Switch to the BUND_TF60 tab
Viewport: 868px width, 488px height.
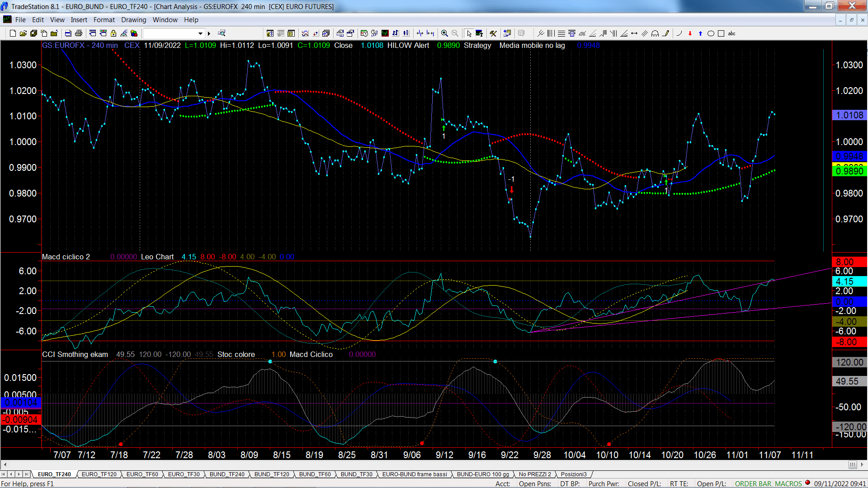click(x=315, y=474)
